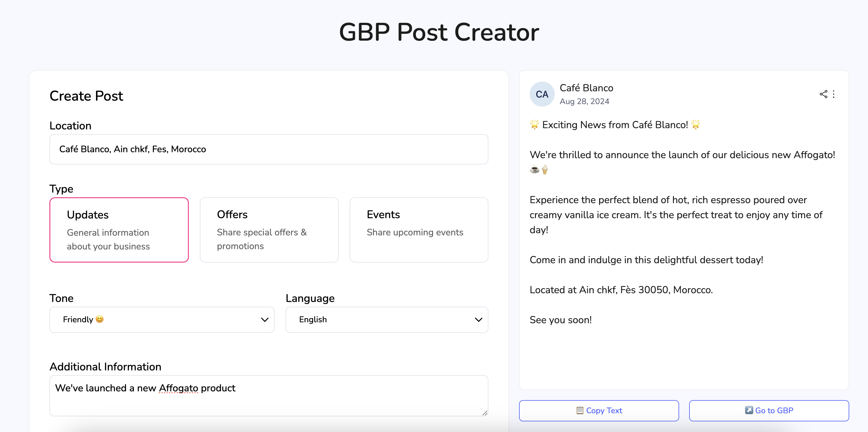
Task: Click the arrow icon inside the Go to GBP button
Action: [749, 410]
